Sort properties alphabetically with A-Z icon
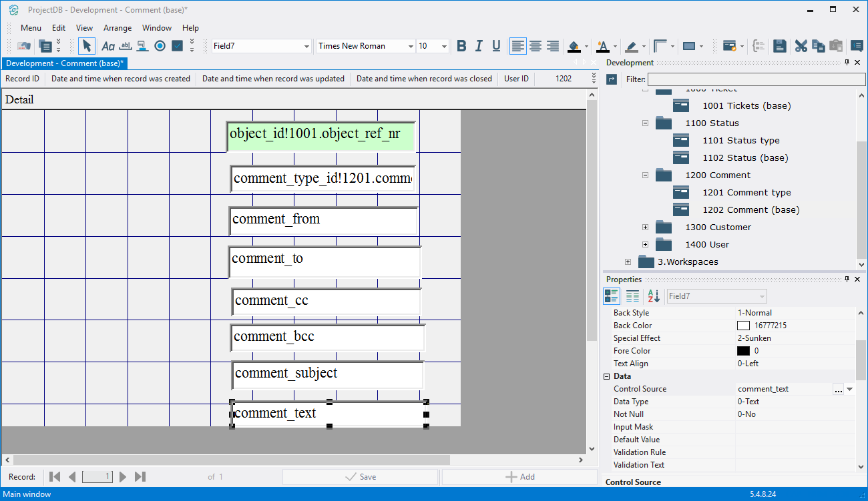 click(x=652, y=296)
